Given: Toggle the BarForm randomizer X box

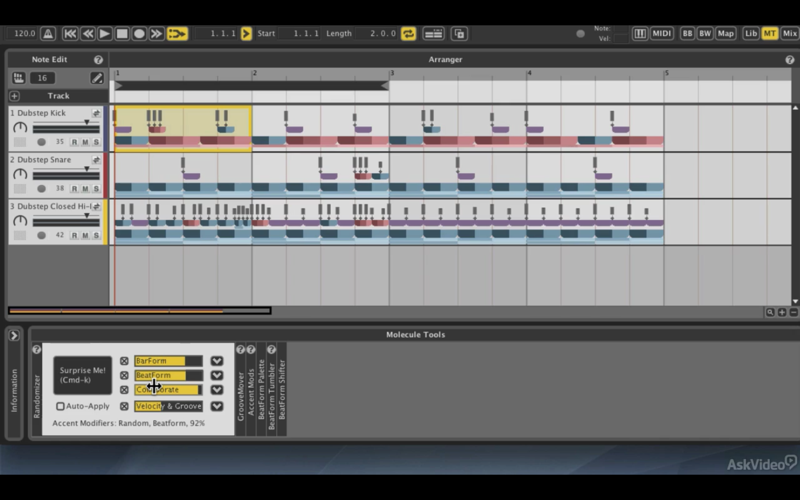Looking at the screenshot, I should pos(124,361).
